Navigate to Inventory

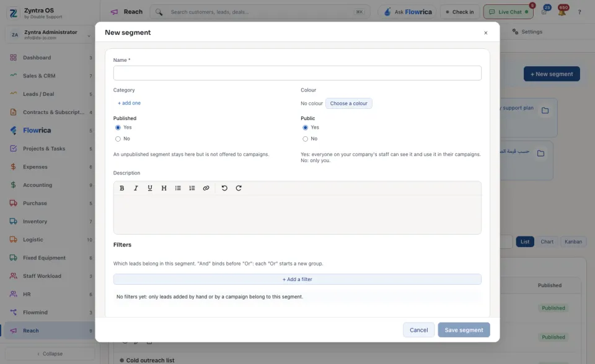coord(50,222)
